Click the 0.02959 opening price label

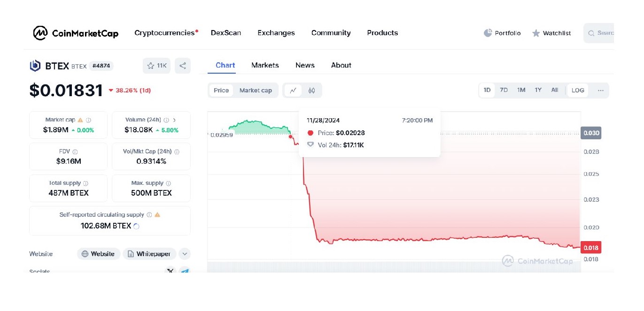pos(221,135)
